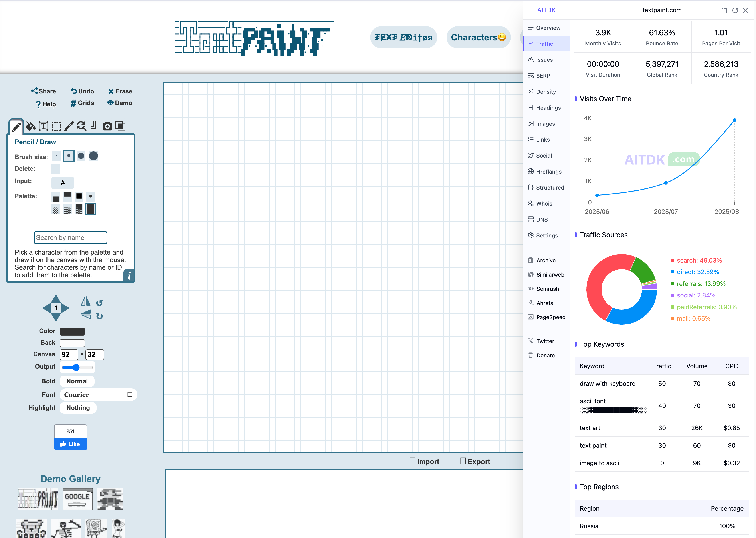Choose the largest brush size
Screen dimensions: 756x538
coord(93,156)
